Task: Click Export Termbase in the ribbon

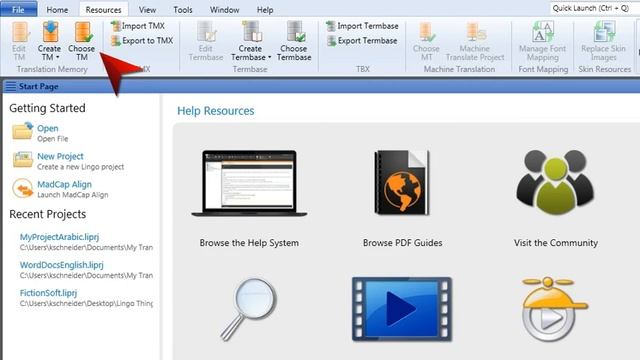Action: (362, 41)
